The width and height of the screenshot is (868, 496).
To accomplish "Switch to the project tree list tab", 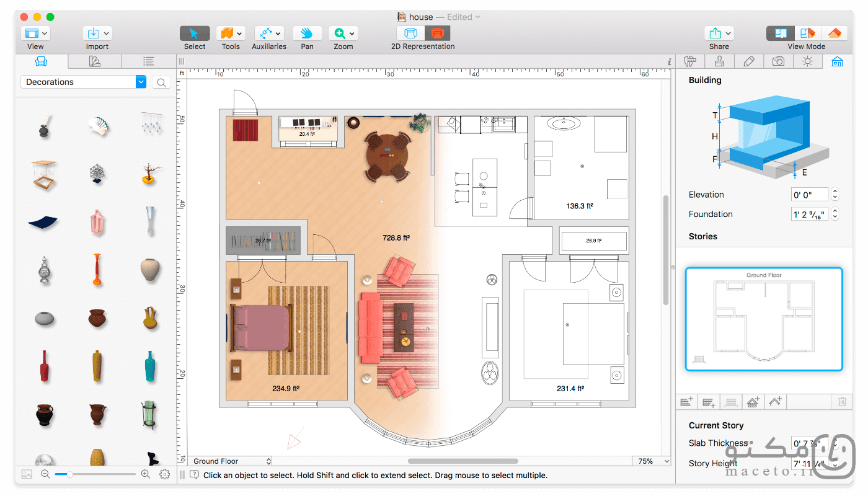I will click(x=148, y=61).
